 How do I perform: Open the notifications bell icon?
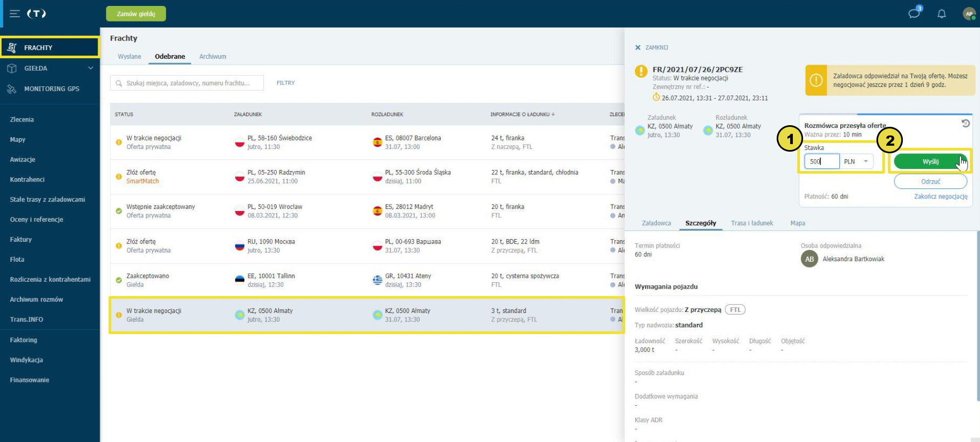tap(942, 14)
